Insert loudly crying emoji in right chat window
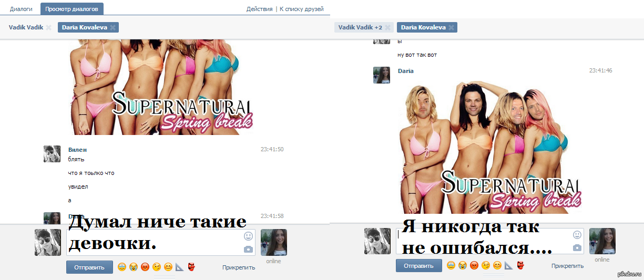 (x=463, y=265)
